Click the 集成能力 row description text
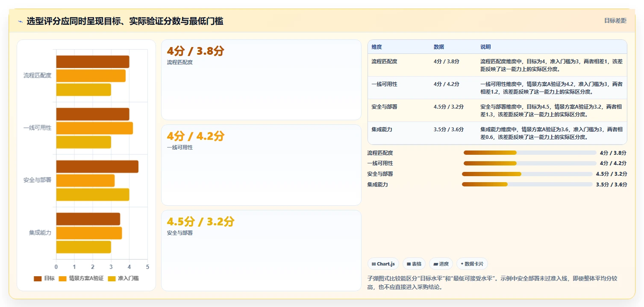The image size is (644, 307). 551,133
